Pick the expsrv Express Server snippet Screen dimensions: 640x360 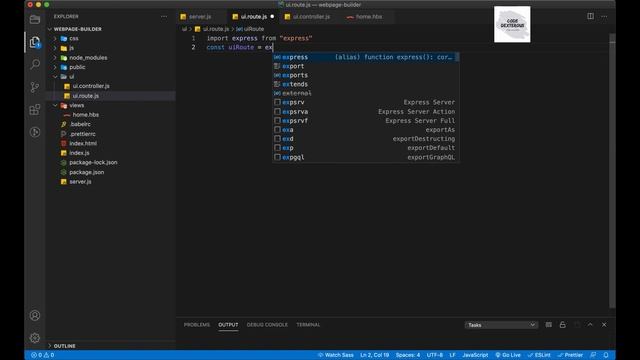point(366,102)
